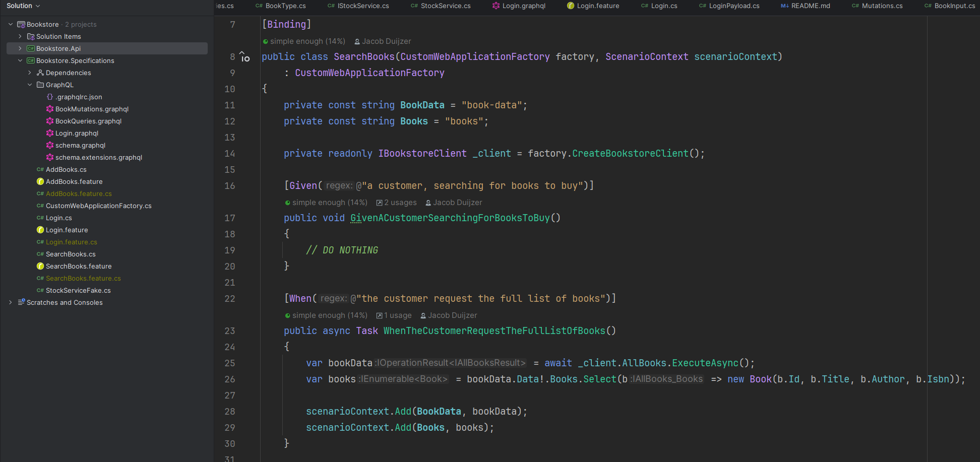Click the '2 usages' code lens link

pyautogui.click(x=396, y=203)
